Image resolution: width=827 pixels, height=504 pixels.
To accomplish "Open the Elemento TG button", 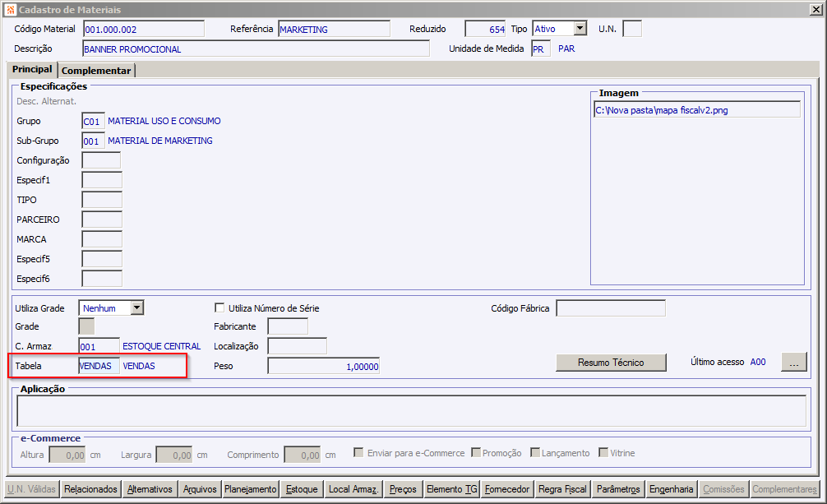I will [x=452, y=489].
